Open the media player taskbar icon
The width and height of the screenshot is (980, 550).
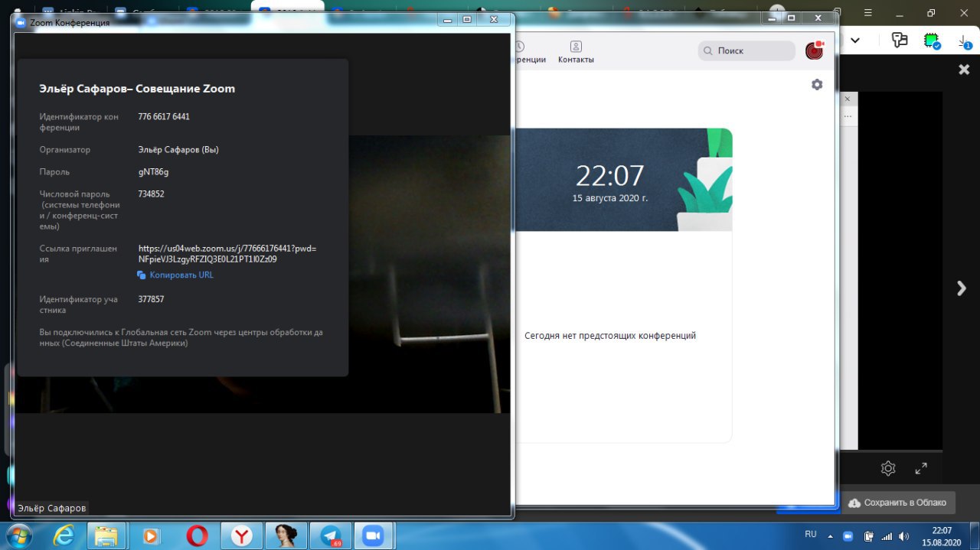[151, 536]
